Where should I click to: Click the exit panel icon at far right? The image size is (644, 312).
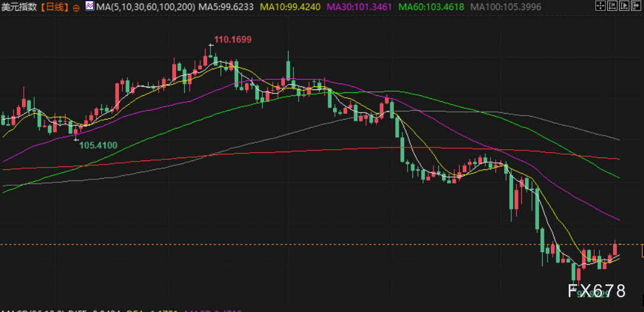[635, 7]
